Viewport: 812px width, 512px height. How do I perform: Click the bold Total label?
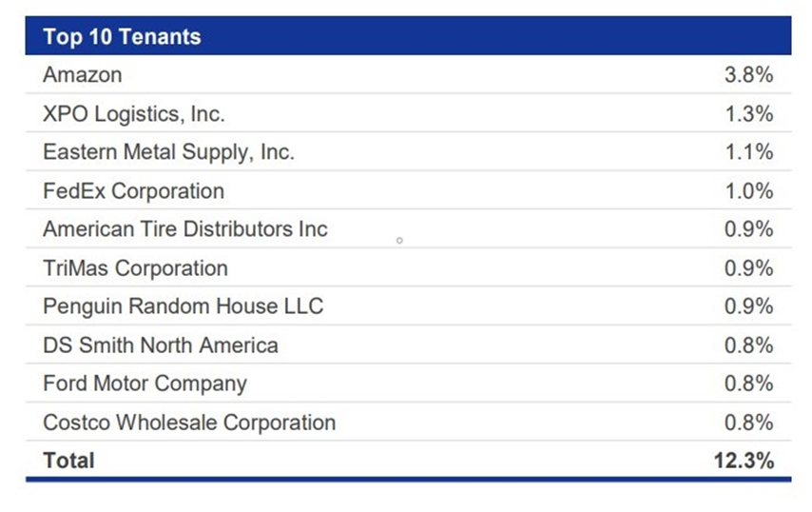[68, 461]
